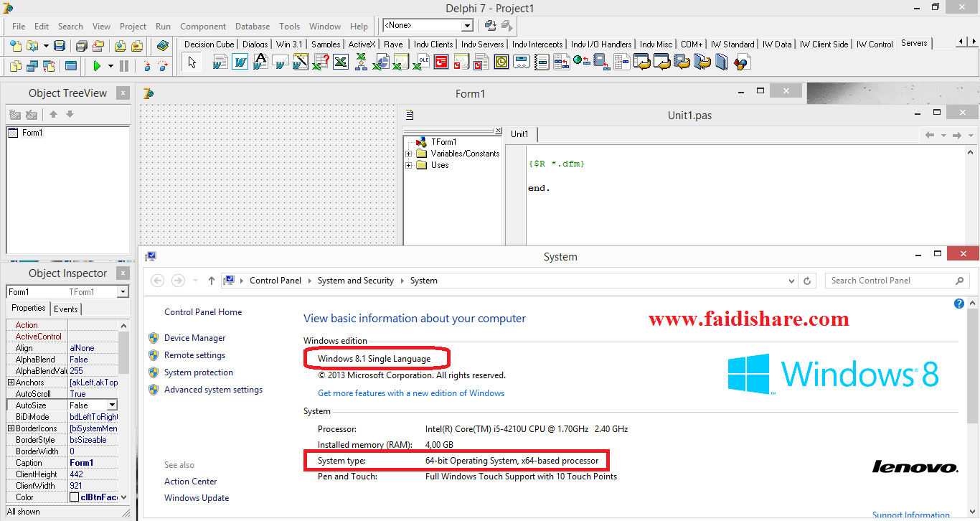
Task: Click Get more features with new edition link
Action: [x=411, y=393]
